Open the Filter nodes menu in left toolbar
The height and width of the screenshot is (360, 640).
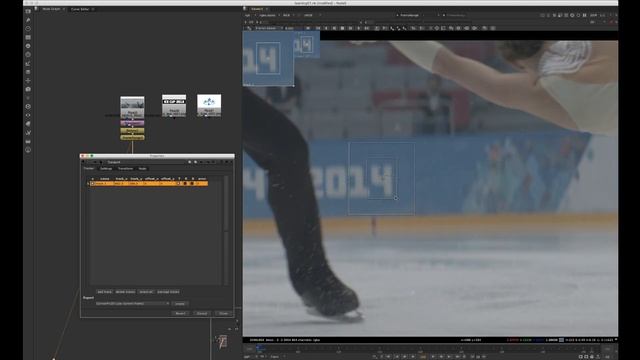pos(28,54)
